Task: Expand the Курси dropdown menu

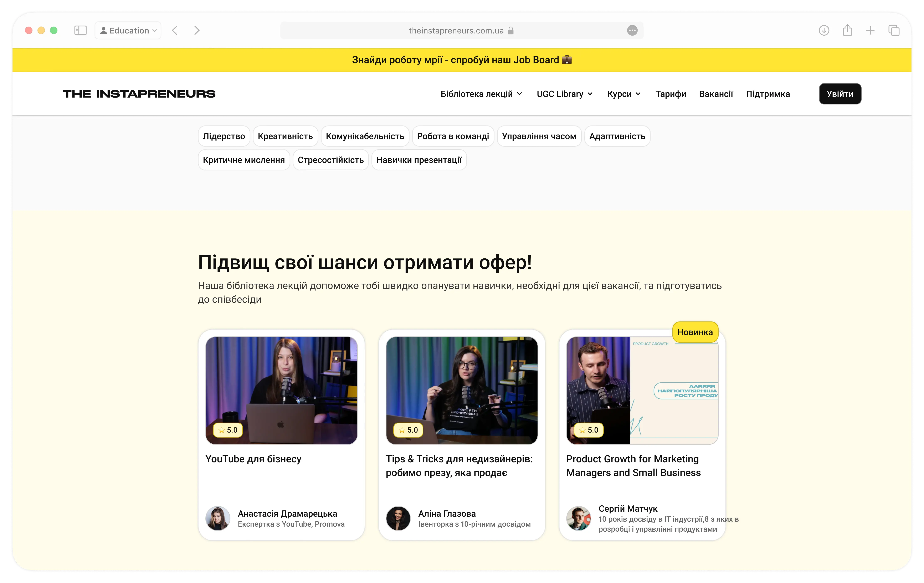Action: click(x=623, y=94)
